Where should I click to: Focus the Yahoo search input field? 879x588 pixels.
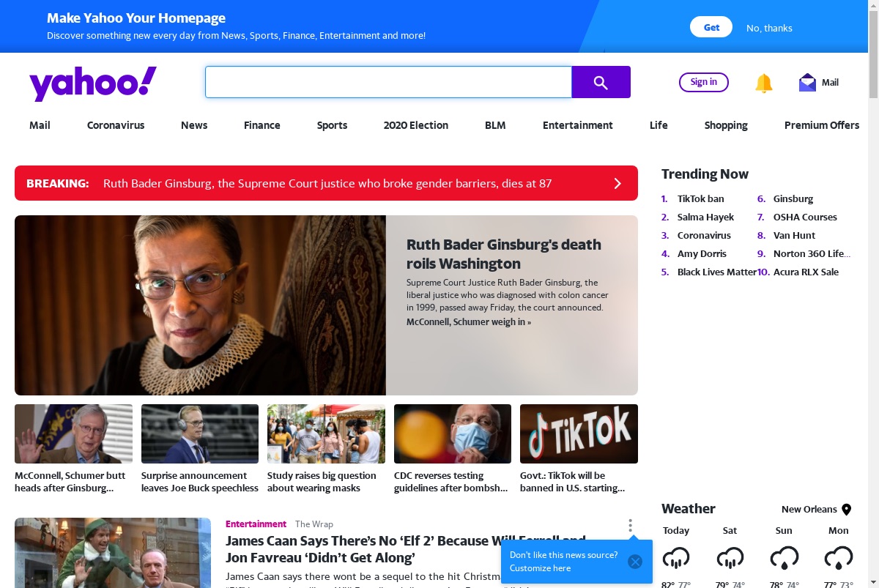[388, 82]
